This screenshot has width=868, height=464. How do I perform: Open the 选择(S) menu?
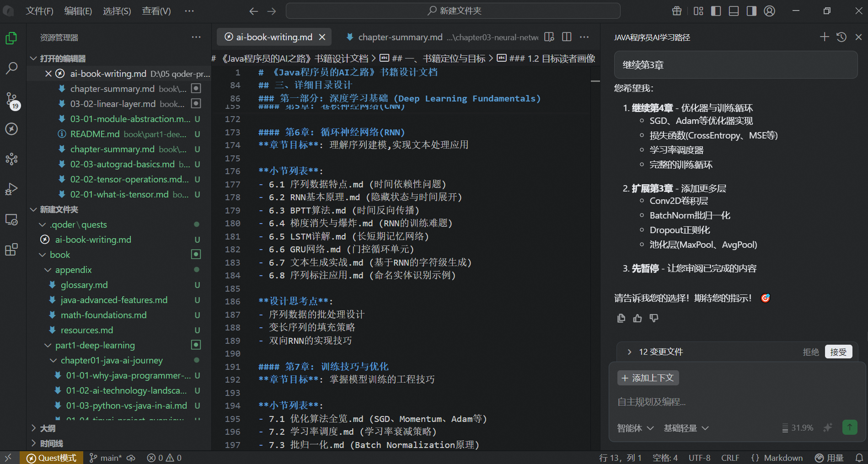tap(117, 11)
